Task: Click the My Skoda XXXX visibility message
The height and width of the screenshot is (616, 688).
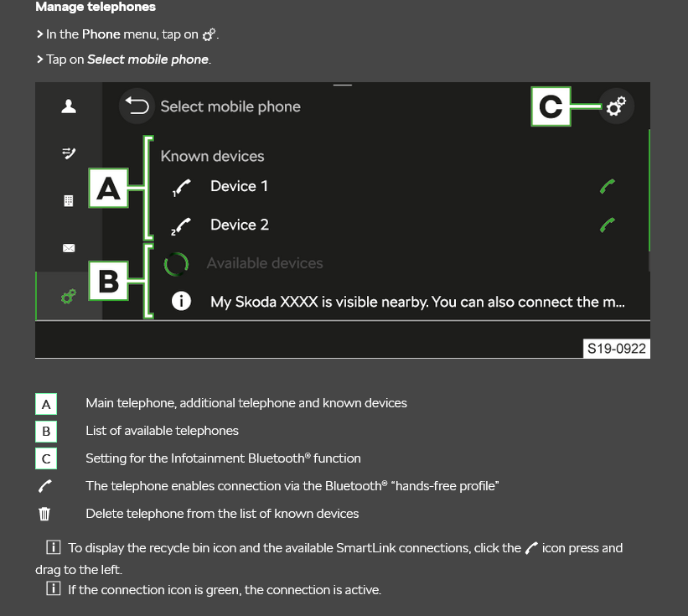Action: 417,302
